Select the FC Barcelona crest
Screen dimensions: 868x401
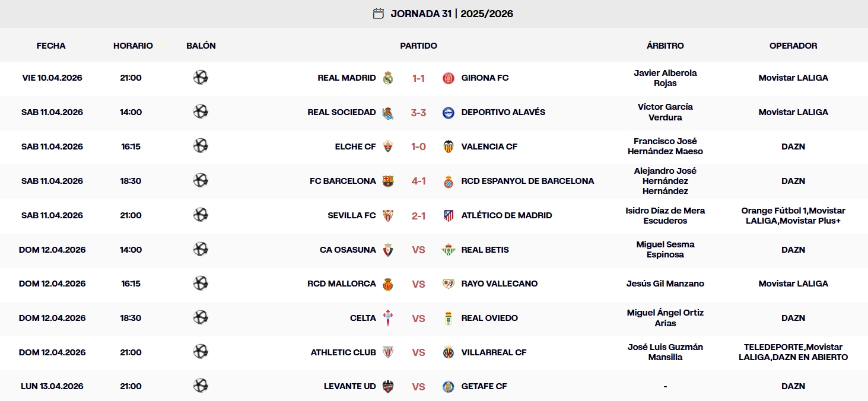[x=389, y=181]
